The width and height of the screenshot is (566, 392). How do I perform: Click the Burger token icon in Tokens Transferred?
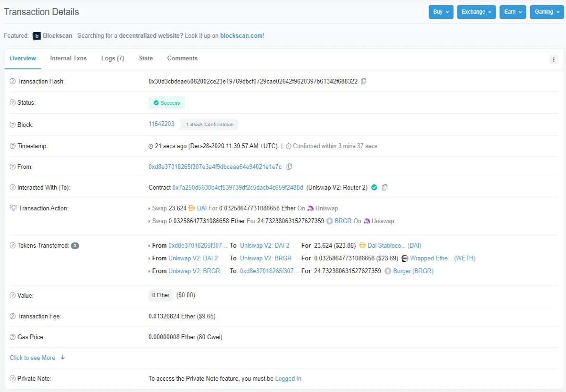388,271
